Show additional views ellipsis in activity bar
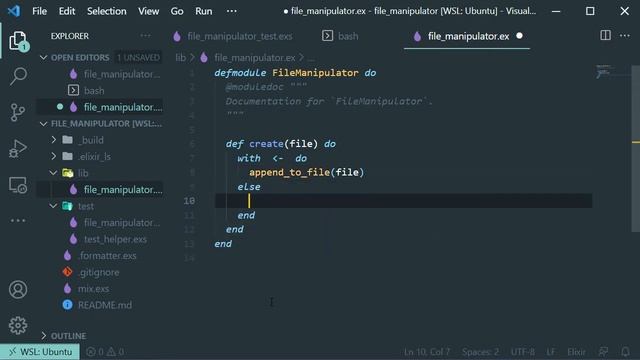Viewport: 640px width, 360px height. 18,220
